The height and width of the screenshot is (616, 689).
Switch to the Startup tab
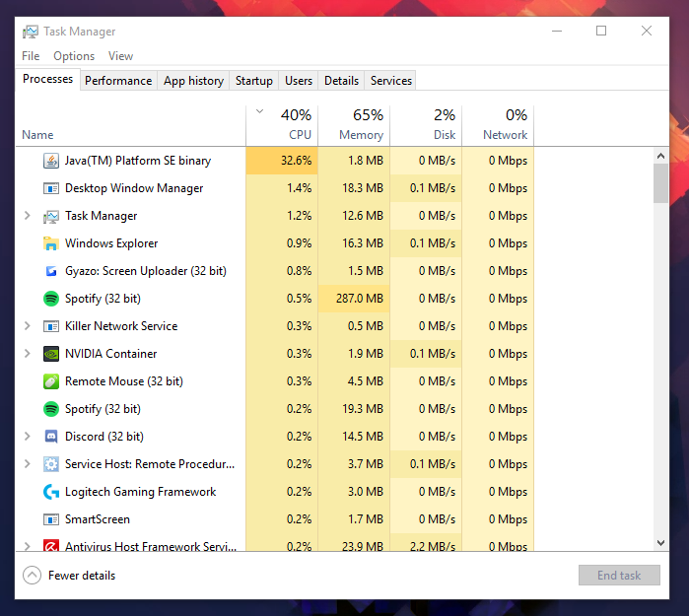[254, 81]
